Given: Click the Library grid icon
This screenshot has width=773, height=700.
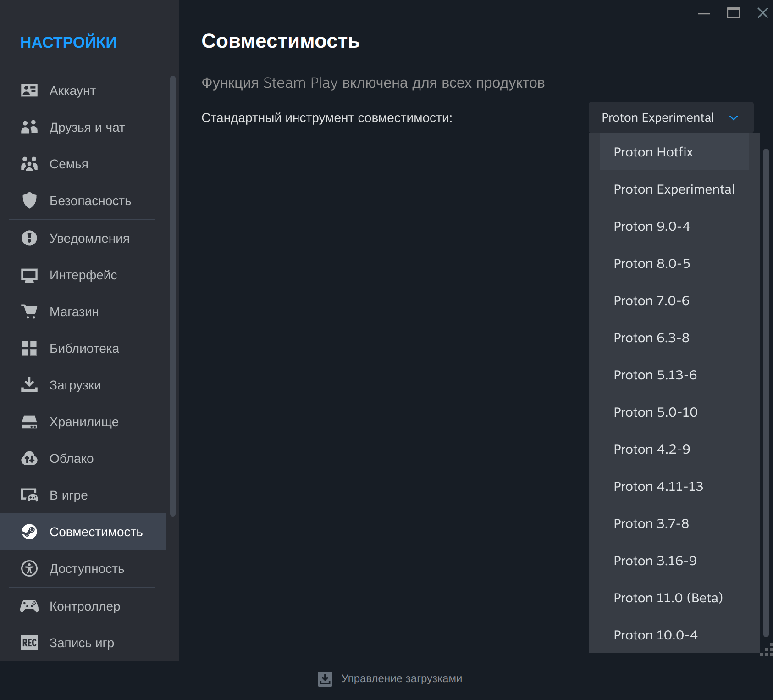Looking at the screenshot, I should 29,348.
